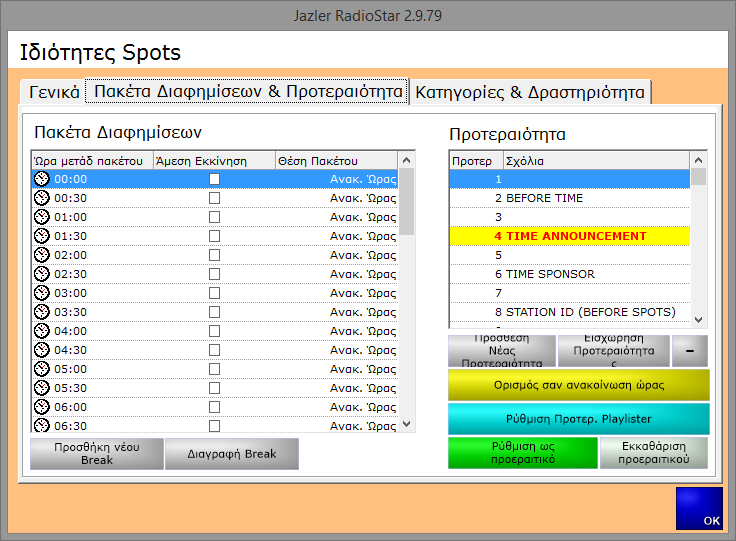The width and height of the screenshot is (736, 541).
Task: Click Ανακ. Ώρας position for 04:30 break
Action: coord(363,350)
